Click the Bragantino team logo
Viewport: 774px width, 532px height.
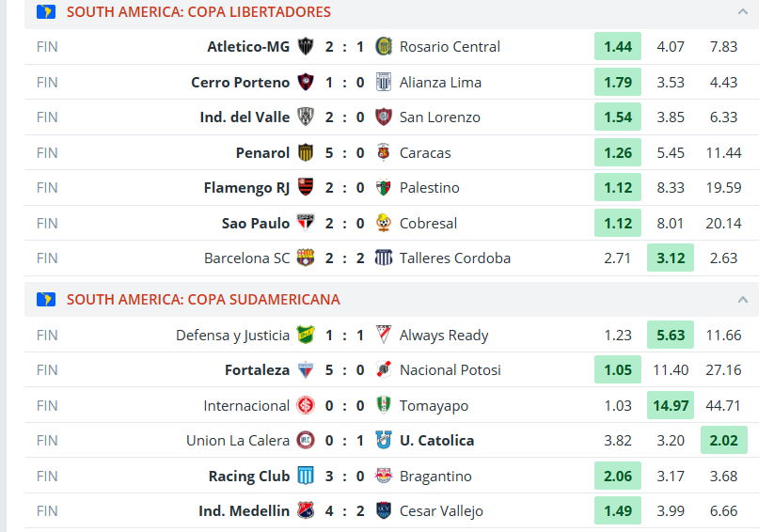tap(384, 476)
